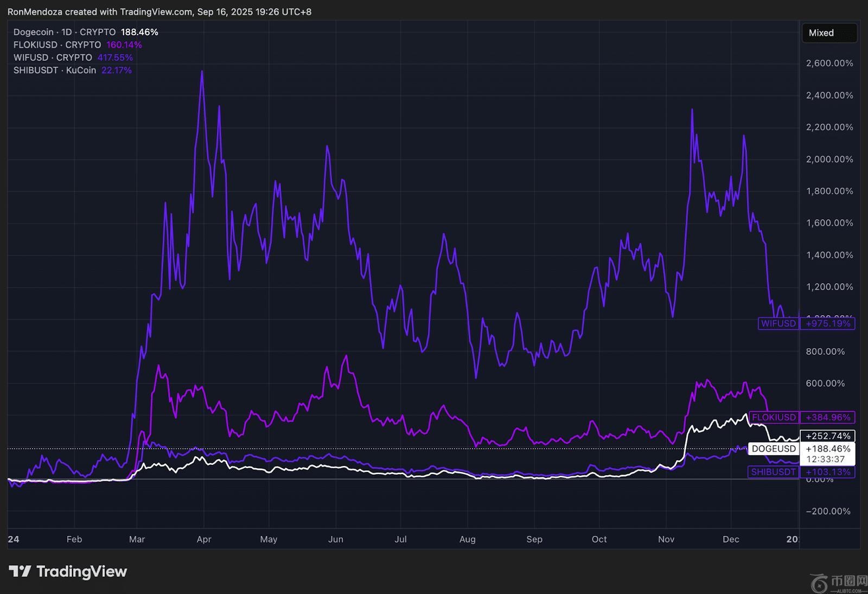Viewport: 868px width, 594px height.
Task: Click the SHIBUSDT label on the price axis
Action: tap(773, 472)
